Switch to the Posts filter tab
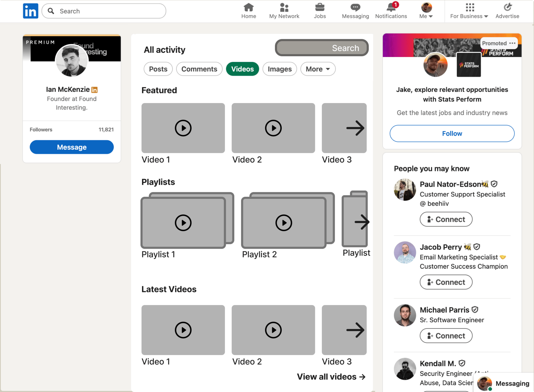Viewport: 534px width, 392px height. tap(158, 69)
